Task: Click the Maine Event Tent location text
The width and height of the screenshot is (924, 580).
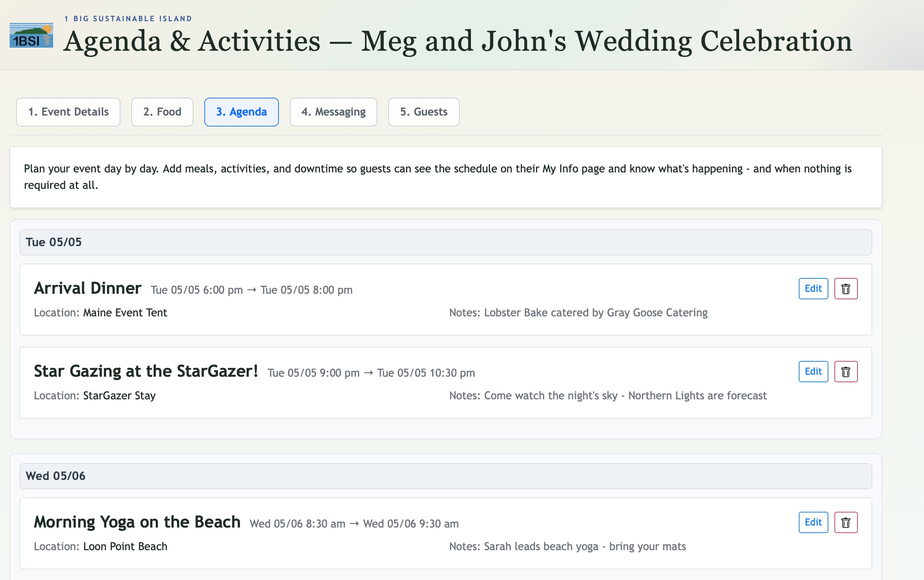Action: pyautogui.click(x=124, y=313)
